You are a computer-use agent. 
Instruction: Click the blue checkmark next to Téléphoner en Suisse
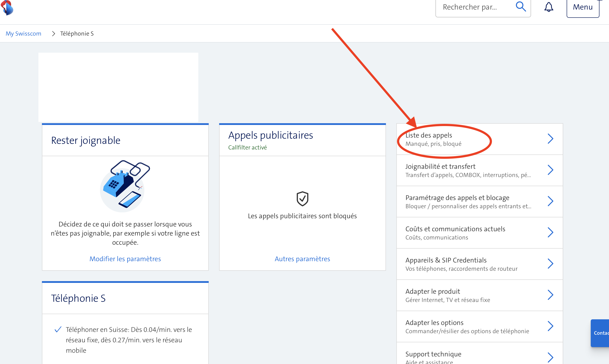coord(58,330)
